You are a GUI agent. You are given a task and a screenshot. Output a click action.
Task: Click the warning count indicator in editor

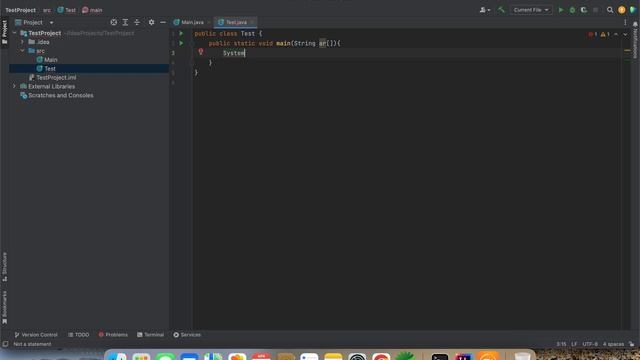tap(605, 34)
